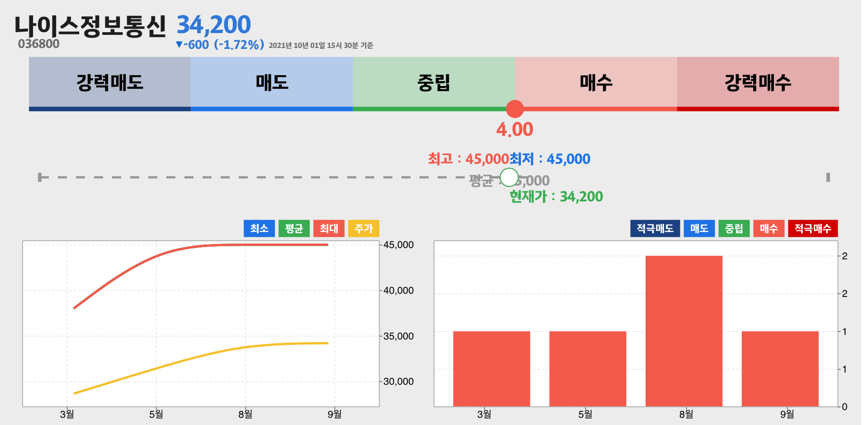
Task: Toggle the 적극매도 bar chart legend
Action: (655, 229)
